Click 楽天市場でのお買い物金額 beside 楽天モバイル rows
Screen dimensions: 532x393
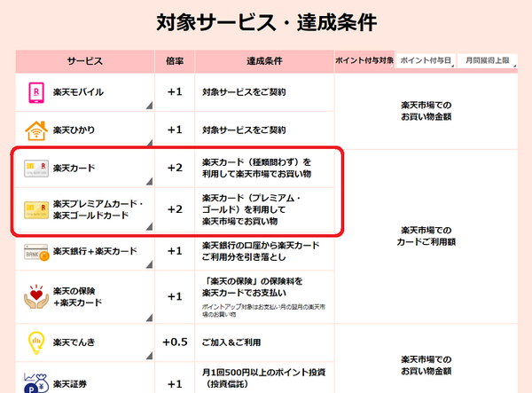tap(426, 111)
